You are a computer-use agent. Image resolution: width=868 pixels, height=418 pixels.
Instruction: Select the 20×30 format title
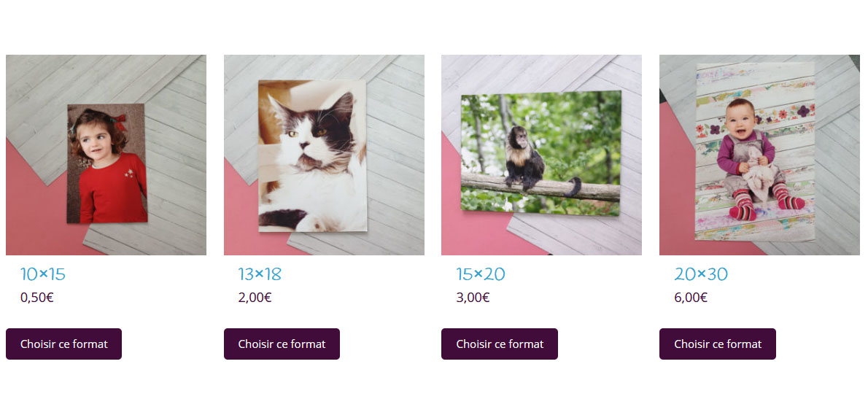point(701,274)
